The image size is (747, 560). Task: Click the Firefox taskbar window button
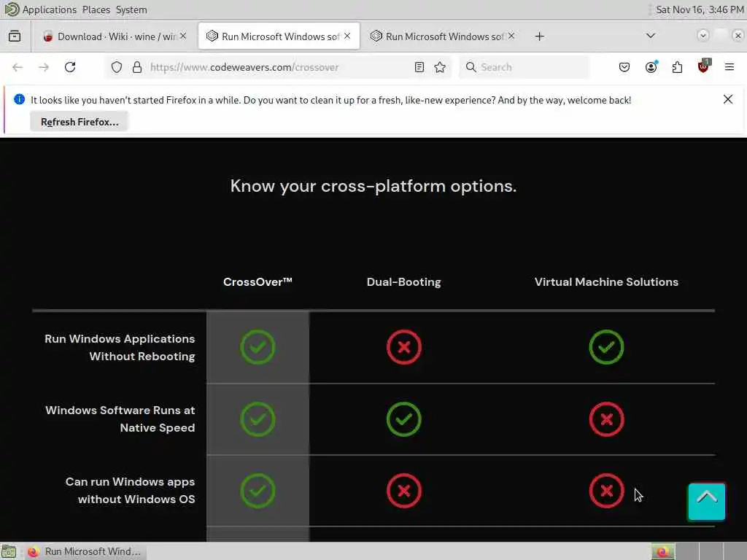[x=85, y=551]
